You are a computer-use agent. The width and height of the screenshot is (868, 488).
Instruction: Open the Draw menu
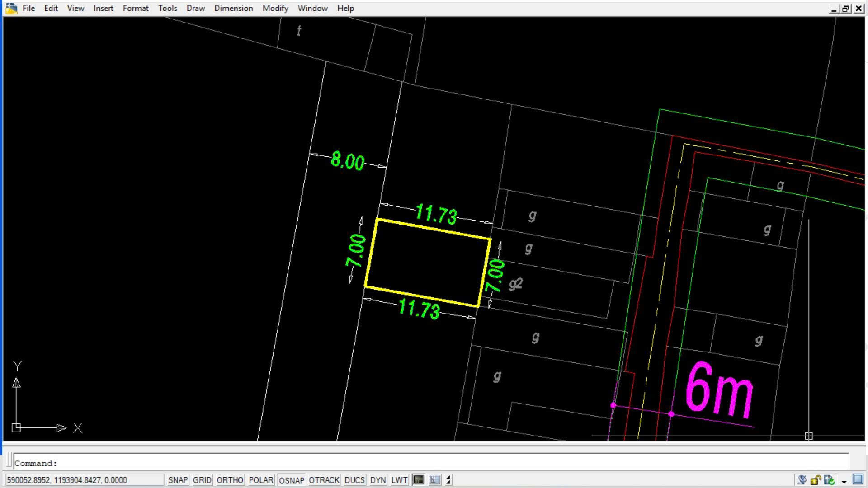tap(195, 8)
